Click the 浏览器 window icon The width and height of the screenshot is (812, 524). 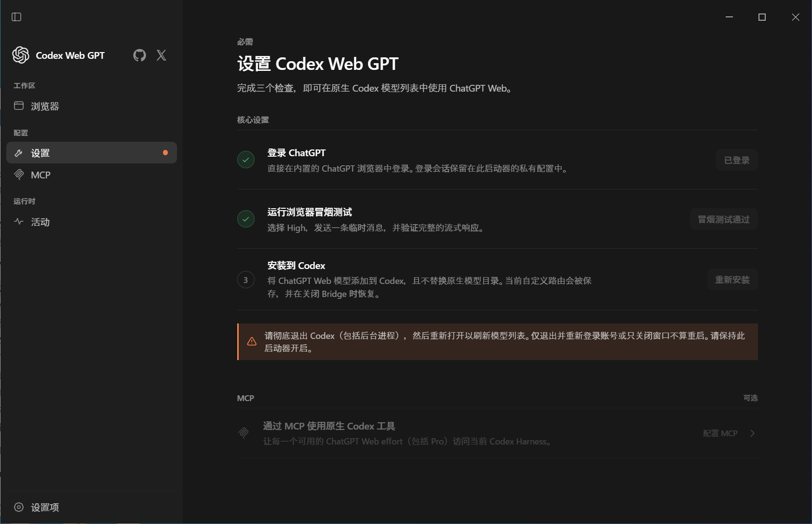pos(19,106)
